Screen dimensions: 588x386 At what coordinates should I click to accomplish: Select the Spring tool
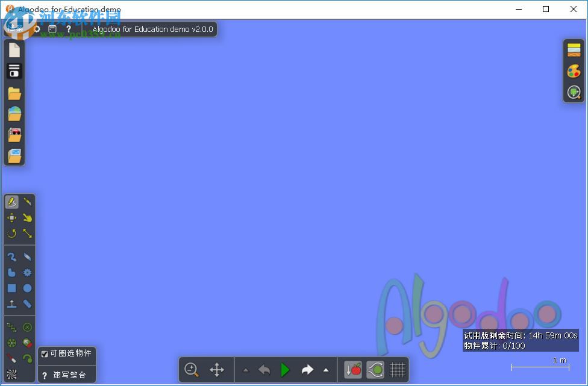tap(11, 326)
